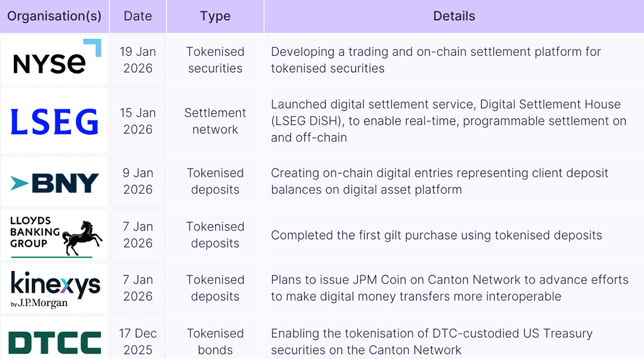Click the JPM Coin on Canton Network details
The height and width of the screenshot is (359, 644).
click(x=449, y=288)
